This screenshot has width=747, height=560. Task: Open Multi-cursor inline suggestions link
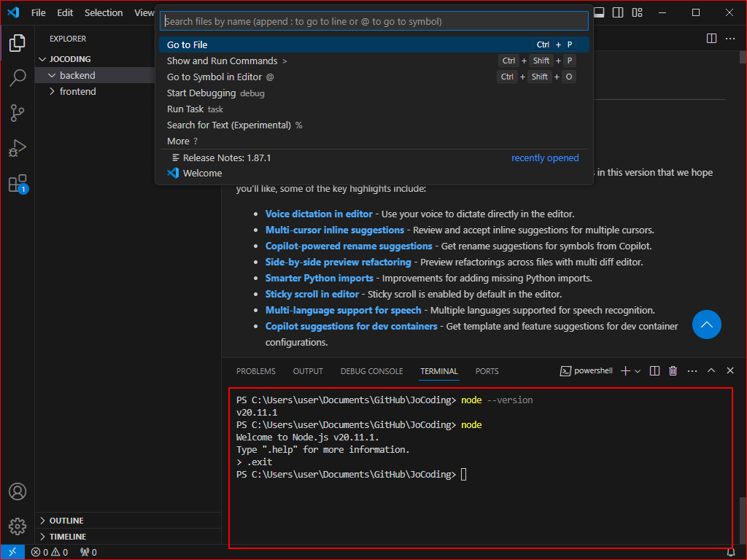(334, 230)
